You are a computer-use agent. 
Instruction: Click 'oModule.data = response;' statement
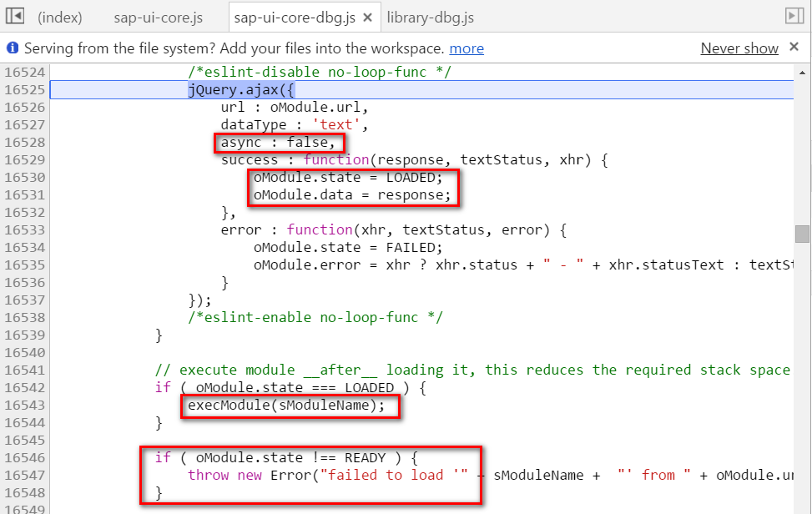352,195
